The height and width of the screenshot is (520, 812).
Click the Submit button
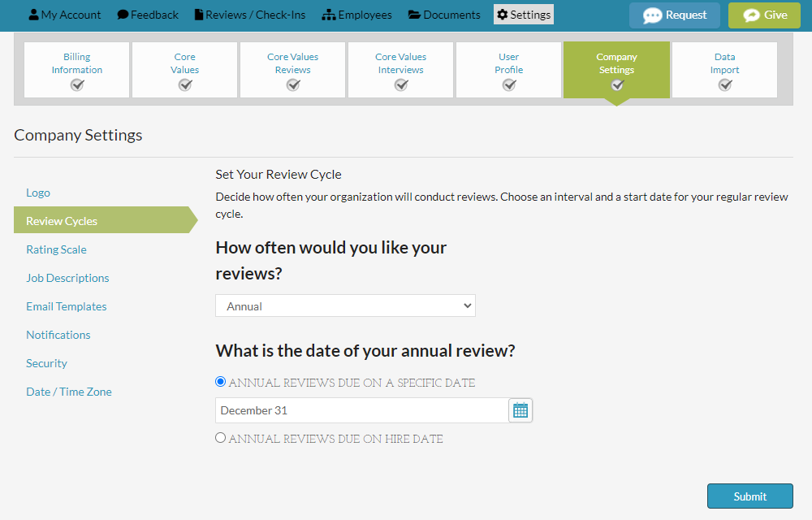point(749,496)
